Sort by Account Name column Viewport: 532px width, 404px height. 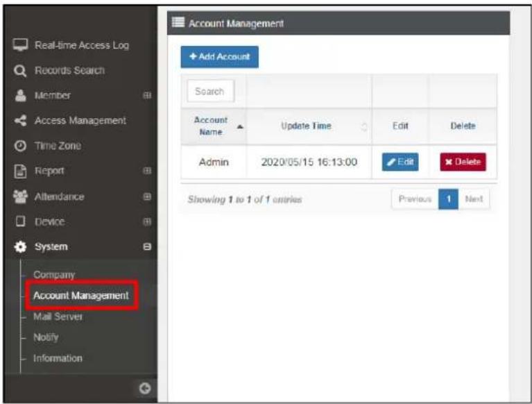(x=214, y=126)
